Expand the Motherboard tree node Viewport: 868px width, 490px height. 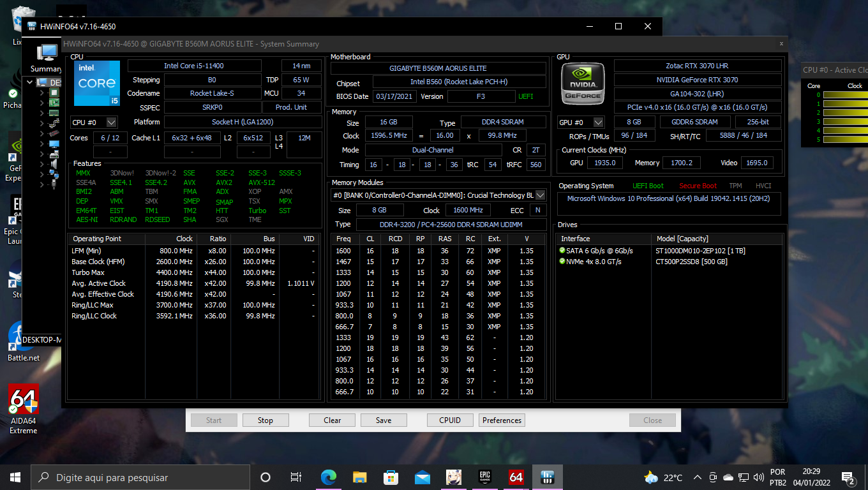(42, 103)
